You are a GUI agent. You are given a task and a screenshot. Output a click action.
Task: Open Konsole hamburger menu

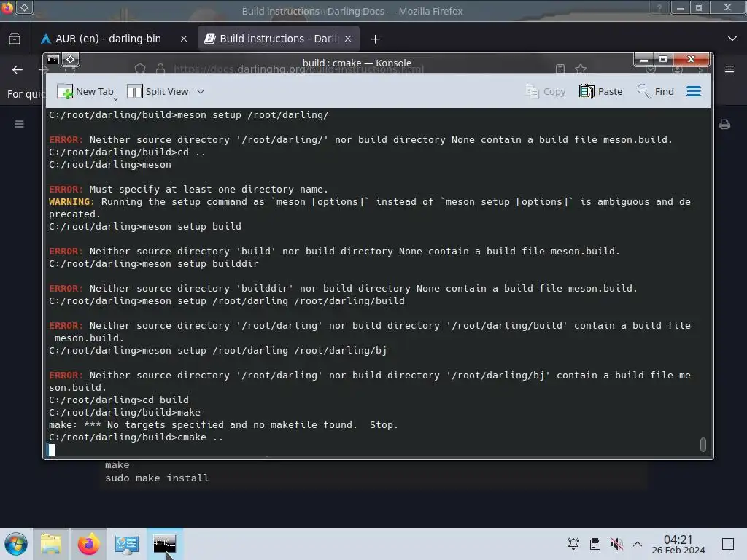point(694,91)
